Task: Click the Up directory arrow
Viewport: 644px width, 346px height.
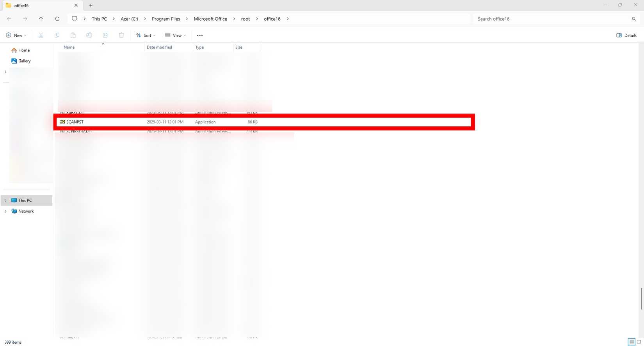Action: tap(41, 19)
